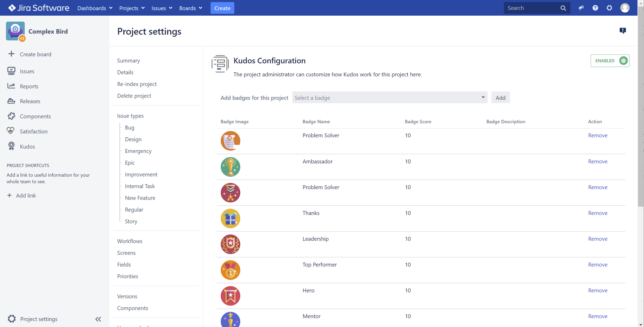Open the help question mark icon
The height and width of the screenshot is (327, 644).
pos(595,8)
